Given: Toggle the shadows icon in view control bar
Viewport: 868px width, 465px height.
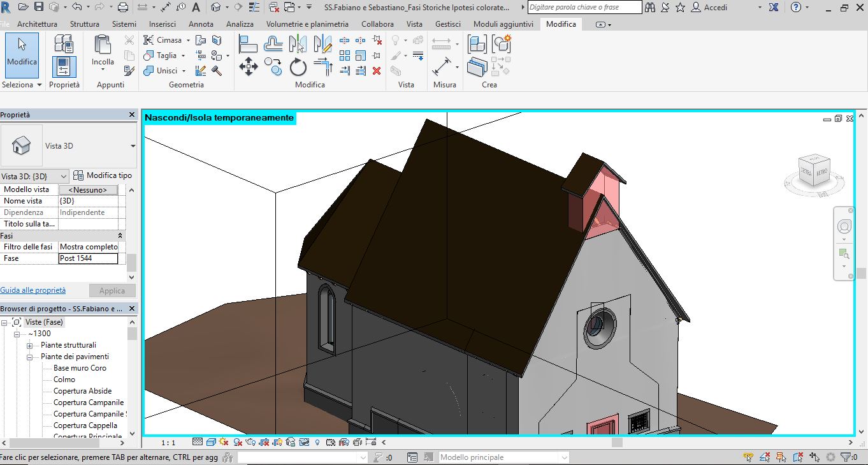Looking at the screenshot, I should (x=237, y=441).
